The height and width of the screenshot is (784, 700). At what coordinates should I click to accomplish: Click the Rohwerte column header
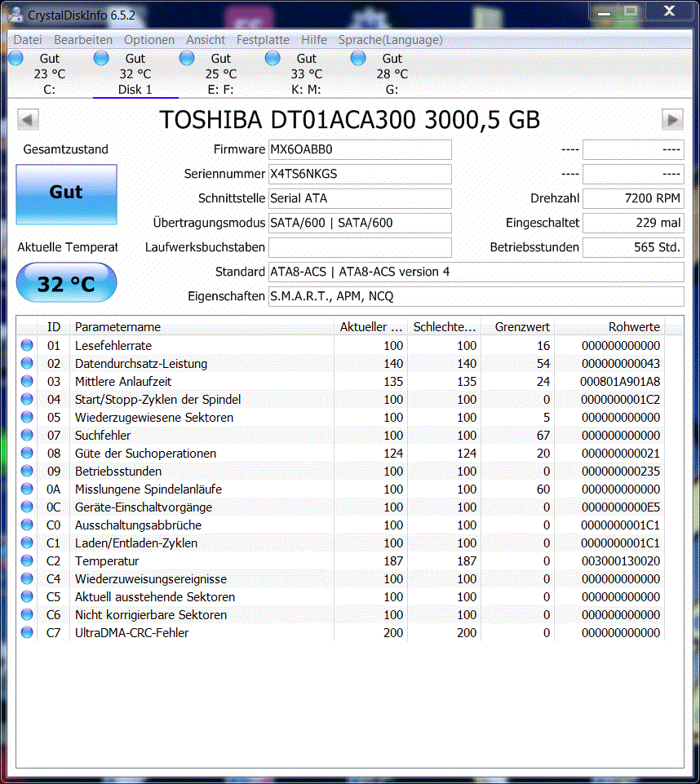[x=609, y=327]
